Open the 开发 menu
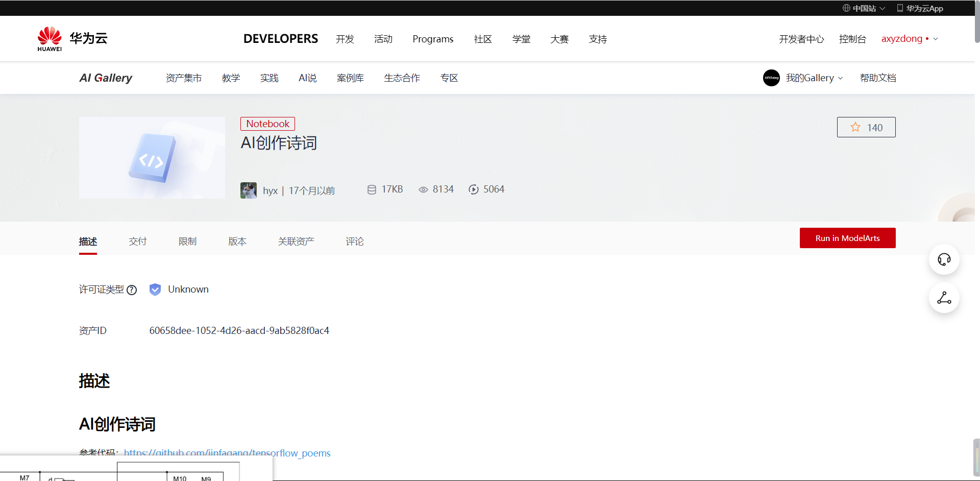980x481 pixels. pyautogui.click(x=345, y=39)
